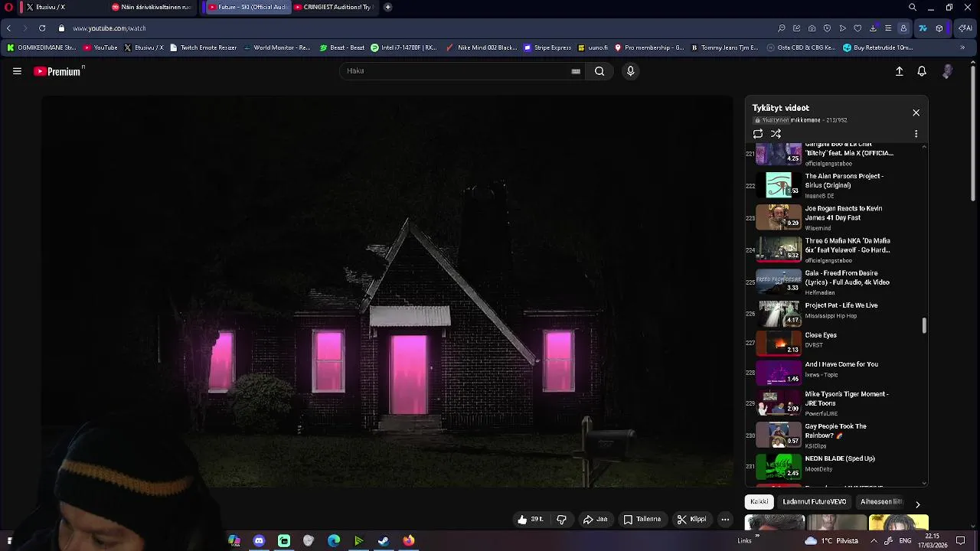The height and width of the screenshot is (551, 980).
Task: Open the Tykätyt videot playlist title
Action: pyautogui.click(x=780, y=108)
